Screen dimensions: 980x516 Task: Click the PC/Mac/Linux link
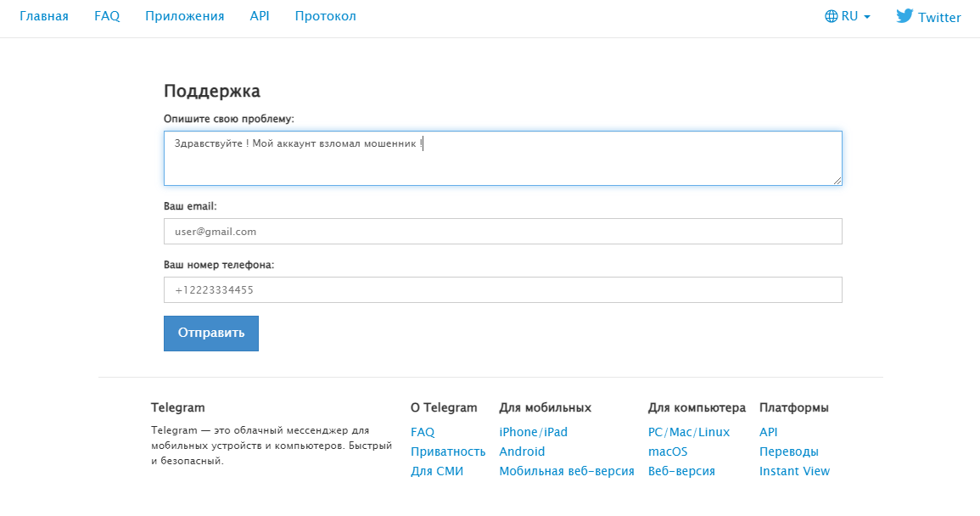tap(689, 432)
